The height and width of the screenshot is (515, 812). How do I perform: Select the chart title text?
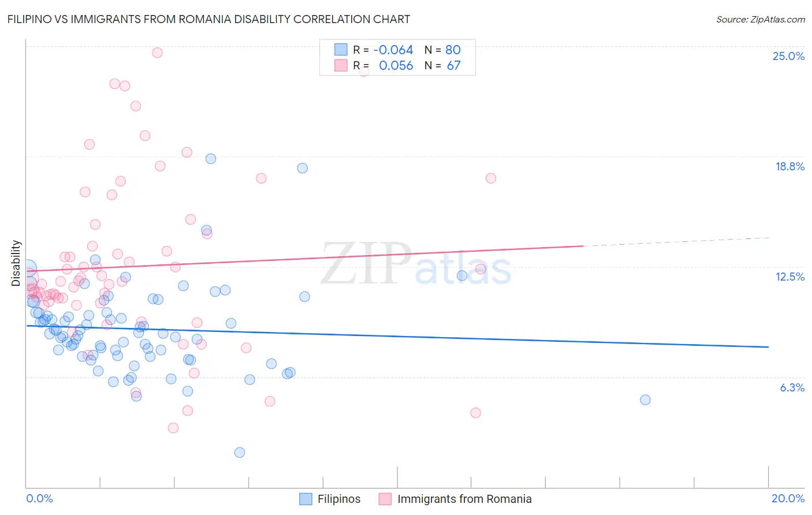(x=208, y=19)
